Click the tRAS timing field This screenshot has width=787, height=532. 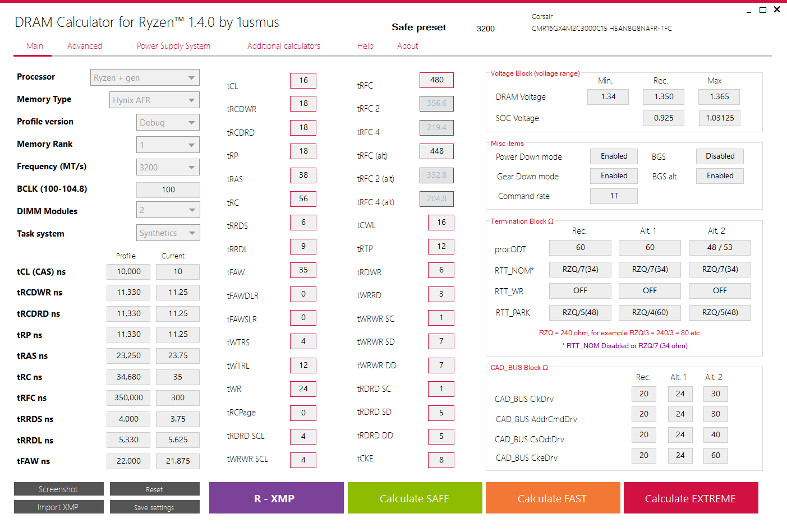(303, 175)
